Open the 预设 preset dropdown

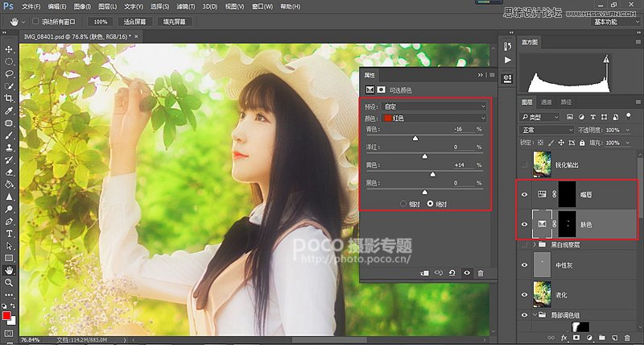pyautogui.click(x=434, y=106)
